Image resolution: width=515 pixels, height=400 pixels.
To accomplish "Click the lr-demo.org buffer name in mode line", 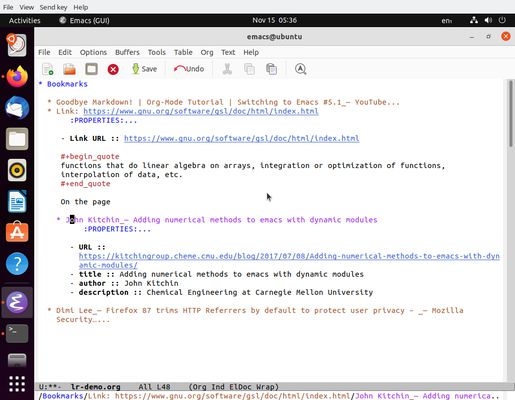I will click(x=95, y=387).
